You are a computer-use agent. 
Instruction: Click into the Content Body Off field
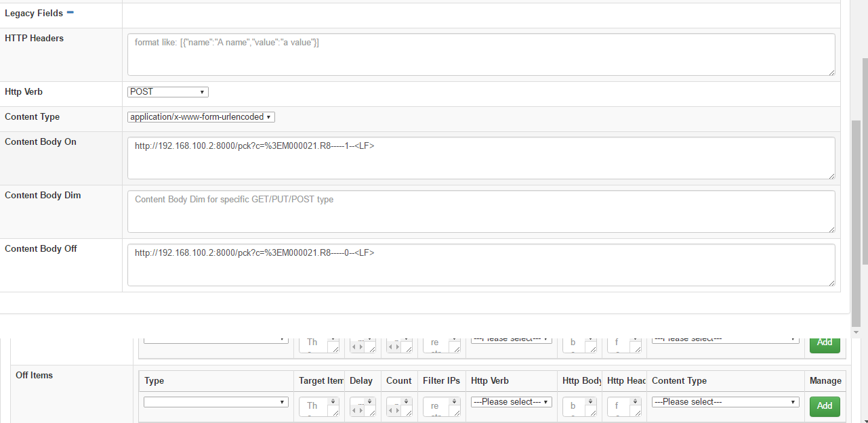(480, 265)
